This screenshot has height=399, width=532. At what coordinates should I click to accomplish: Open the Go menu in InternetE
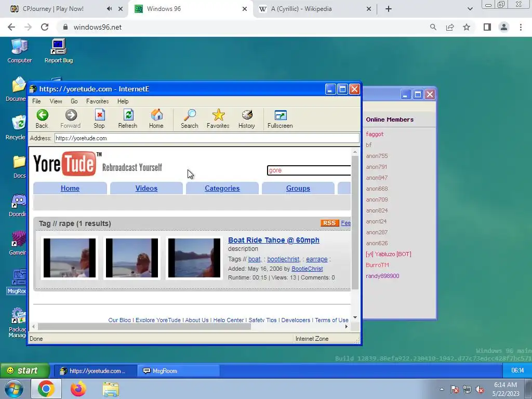74,101
